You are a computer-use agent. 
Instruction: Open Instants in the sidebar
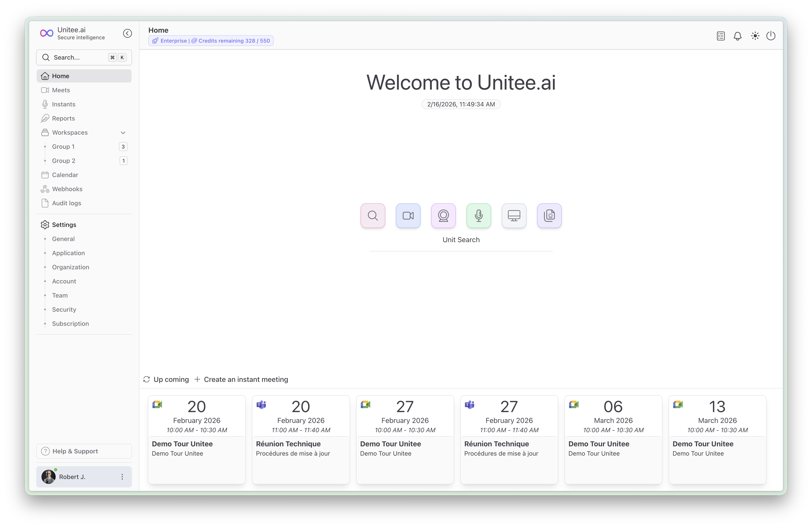pyautogui.click(x=84, y=104)
